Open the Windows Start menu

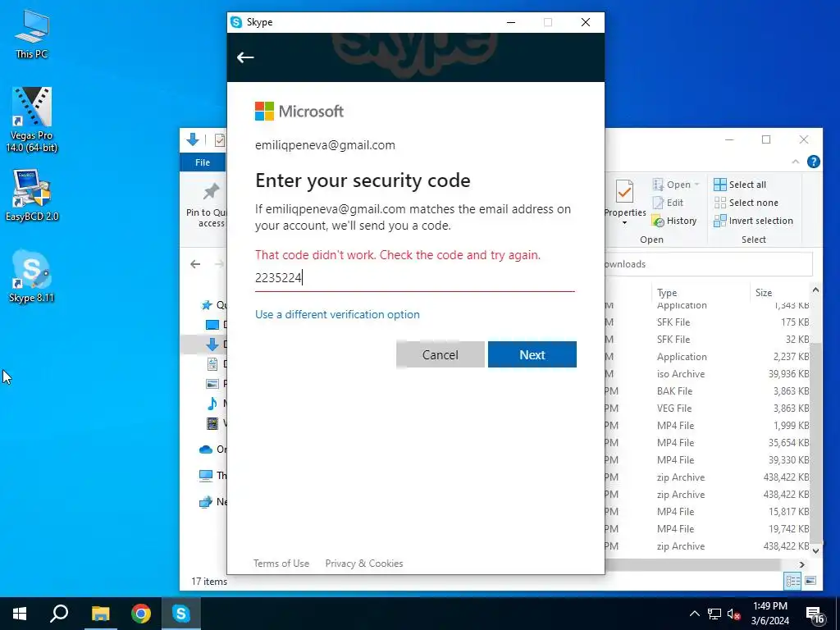20,614
